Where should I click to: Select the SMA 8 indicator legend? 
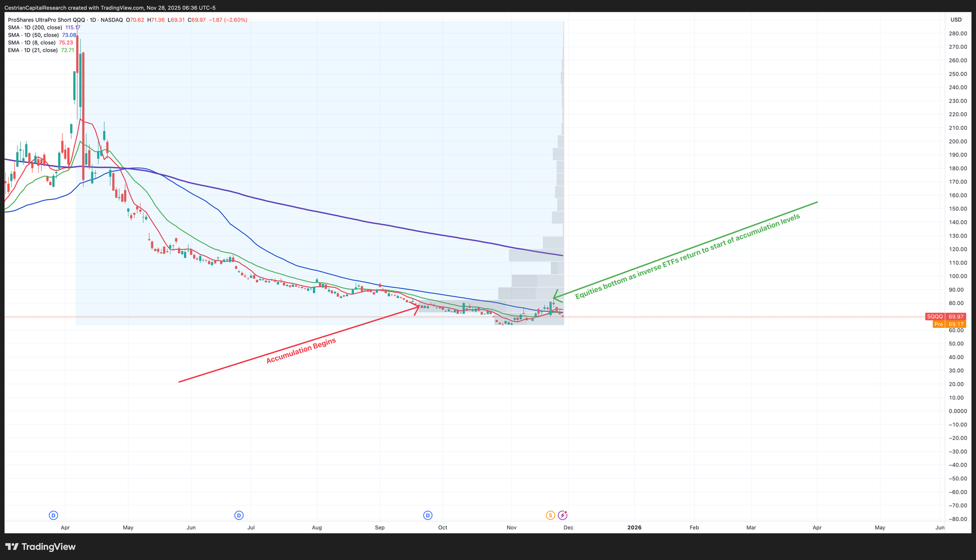(x=32, y=43)
